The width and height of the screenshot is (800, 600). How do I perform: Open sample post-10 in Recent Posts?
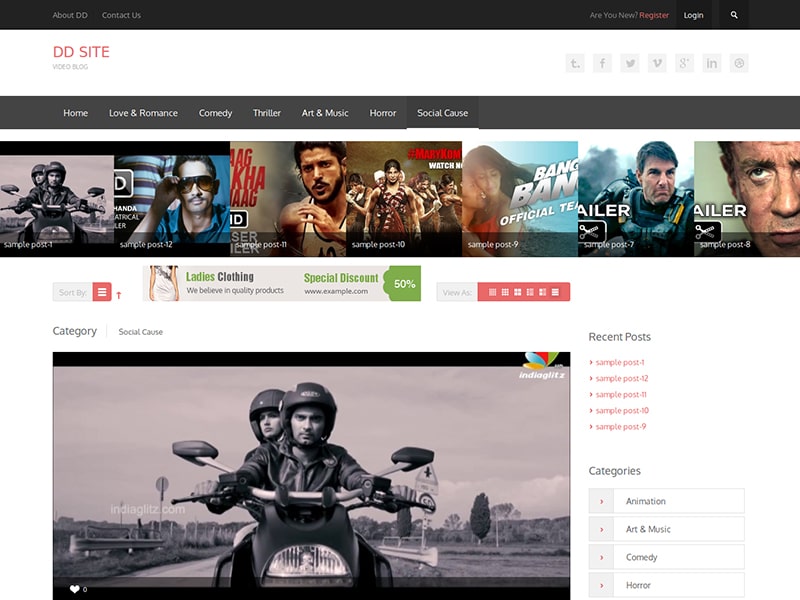click(x=622, y=411)
